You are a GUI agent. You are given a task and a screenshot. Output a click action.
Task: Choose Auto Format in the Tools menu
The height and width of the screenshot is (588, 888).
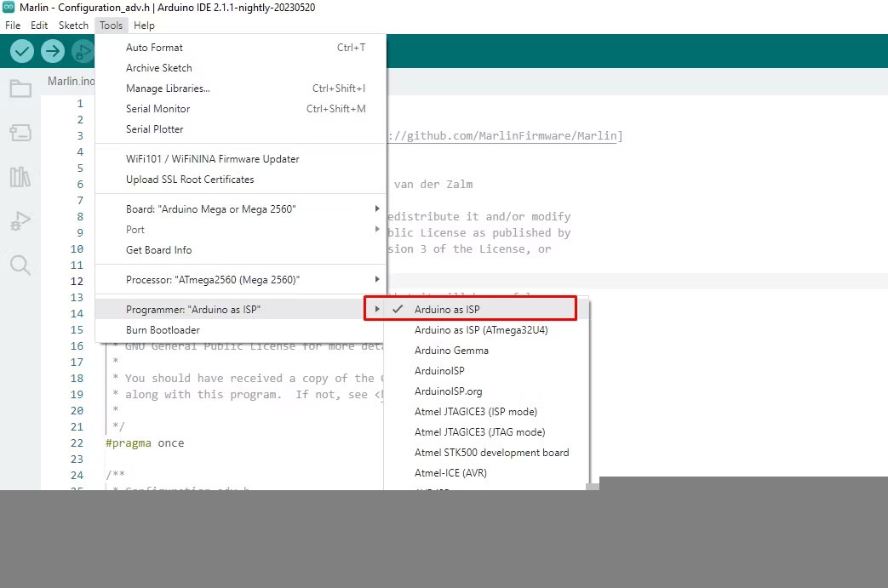click(x=241, y=48)
